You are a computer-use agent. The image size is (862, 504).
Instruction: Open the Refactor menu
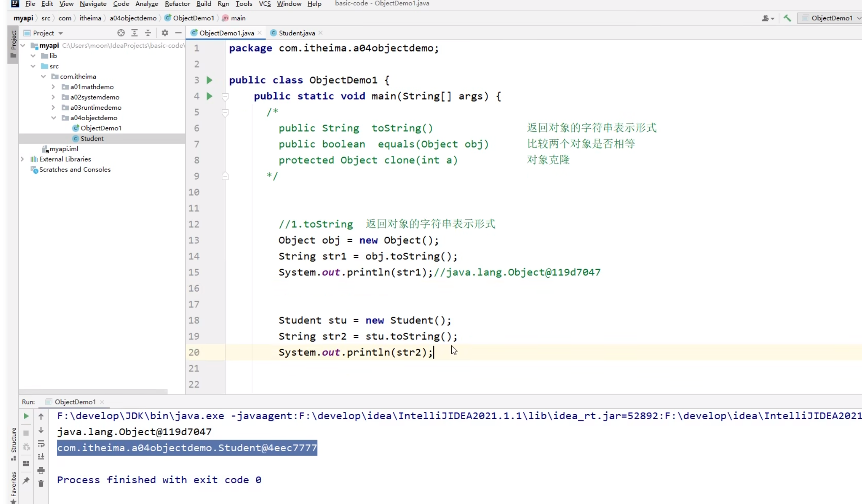[x=177, y=4]
